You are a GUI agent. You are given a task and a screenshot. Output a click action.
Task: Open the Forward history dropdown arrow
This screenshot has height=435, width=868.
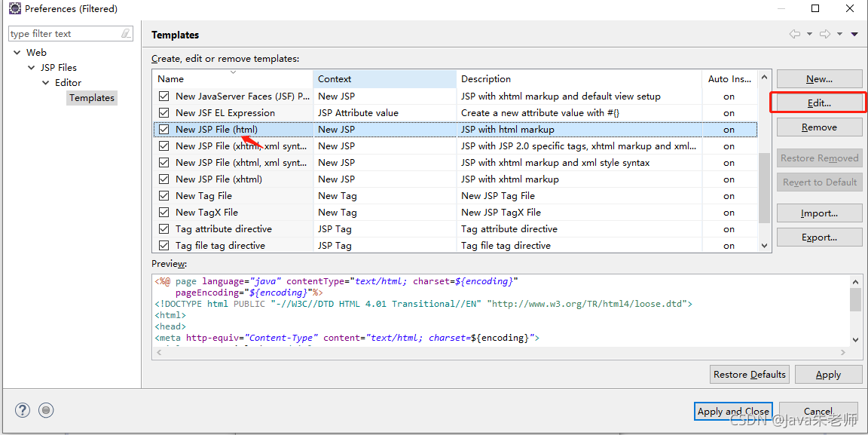(x=839, y=35)
